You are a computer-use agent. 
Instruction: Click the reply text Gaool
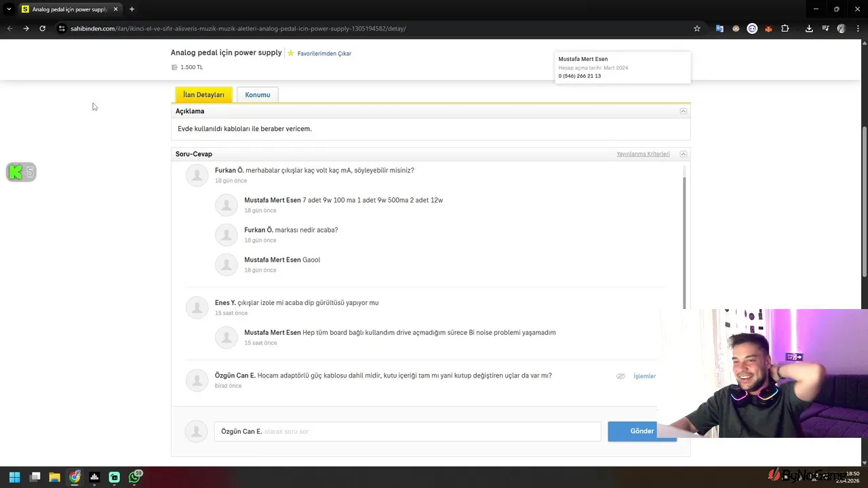click(311, 260)
